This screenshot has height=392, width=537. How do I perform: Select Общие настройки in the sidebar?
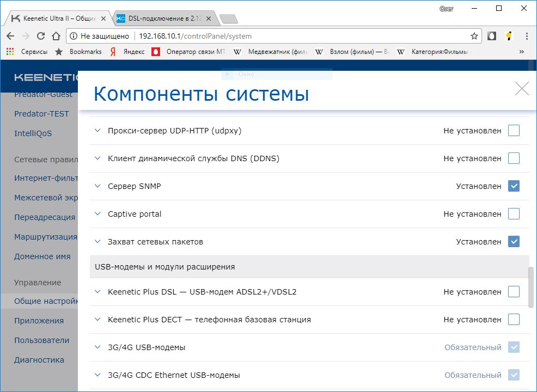click(x=39, y=301)
